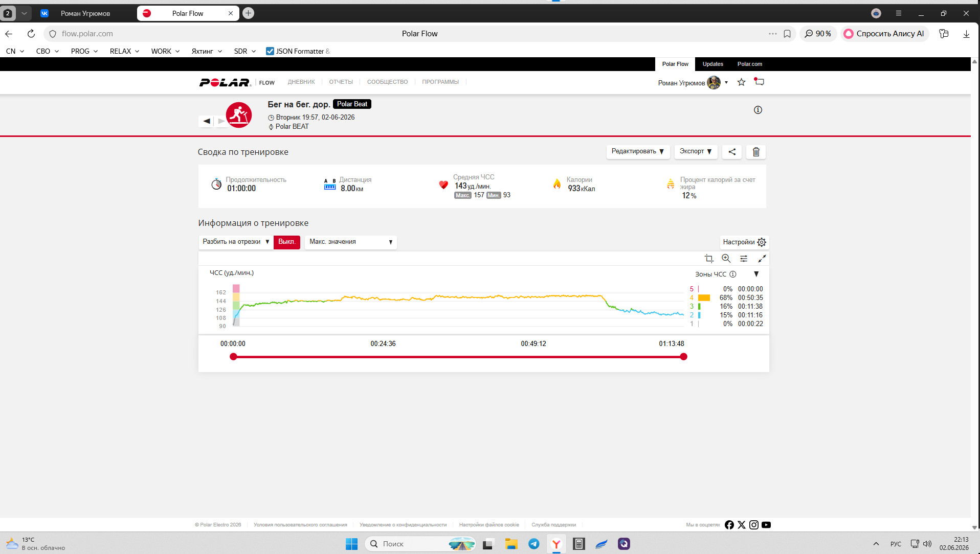Click the РУС language indicator

[896, 544]
